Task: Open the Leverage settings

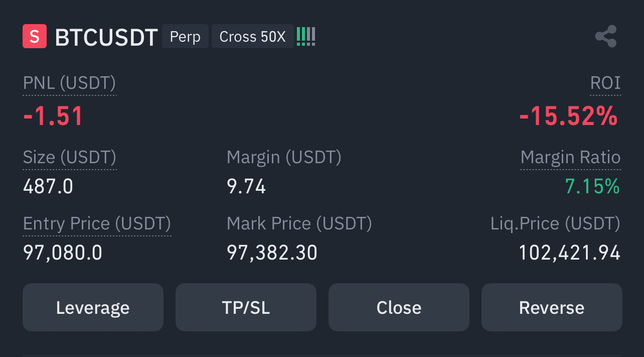Action: pos(93,307)
